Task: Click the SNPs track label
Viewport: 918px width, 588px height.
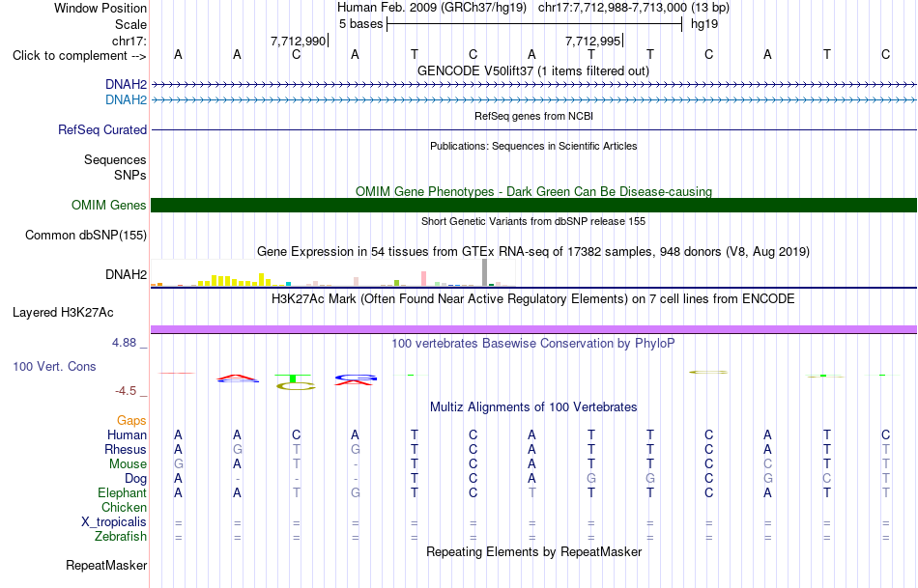Action: pos(130,175)
